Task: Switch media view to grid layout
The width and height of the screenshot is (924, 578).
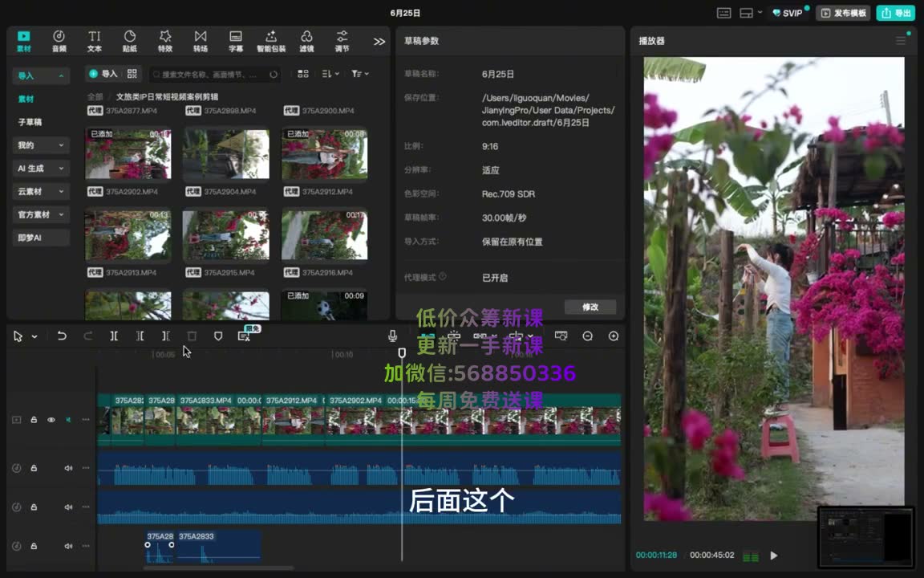Action: (303, 74)
